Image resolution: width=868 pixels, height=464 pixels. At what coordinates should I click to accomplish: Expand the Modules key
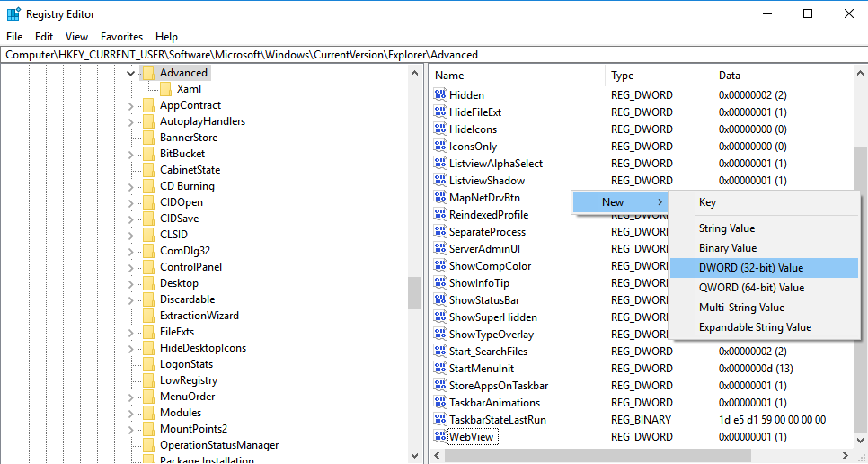[x=130, y=413]
